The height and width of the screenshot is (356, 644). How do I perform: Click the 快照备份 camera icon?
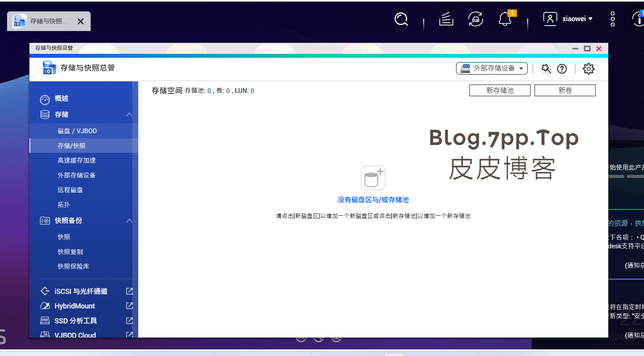pyautogui.click(x=45, y=221)
